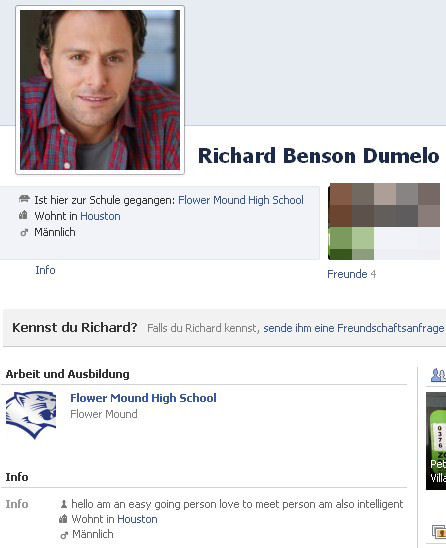Follow the Houston link in the summary box

(x=100, y=216)
